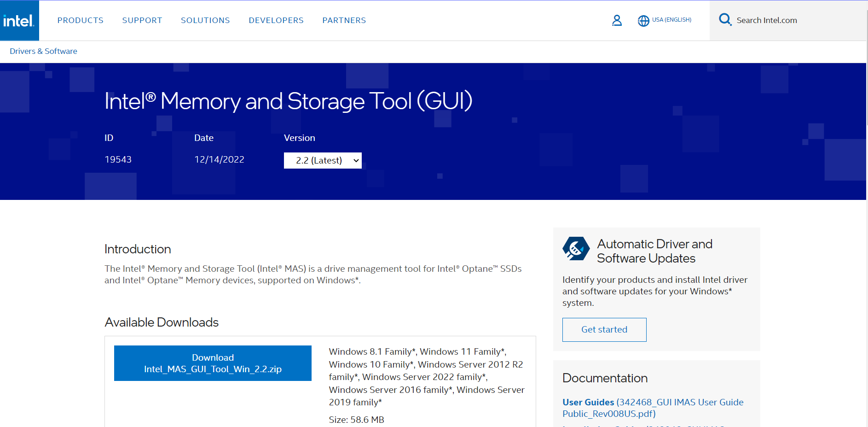
Task: Click the Automatic Driver and Software Updates heading
Action: 654,251
